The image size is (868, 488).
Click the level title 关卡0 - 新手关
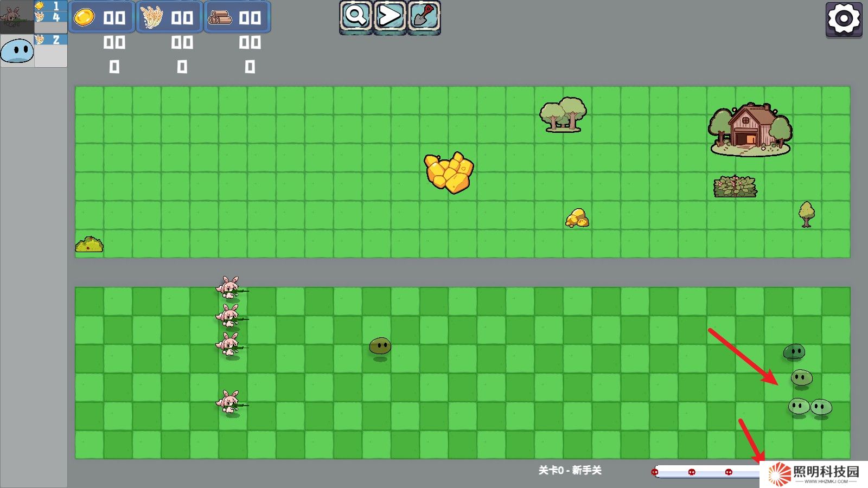click(x=570, y=470)
